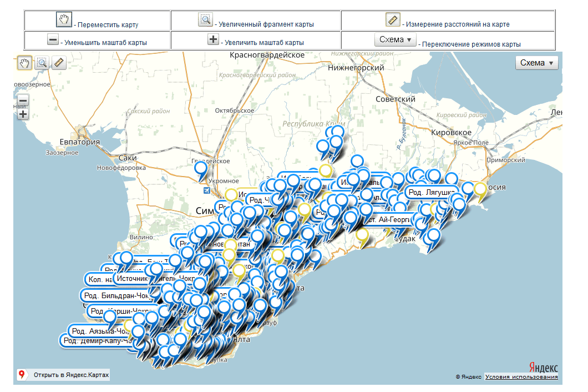Click the Вилино label

tap(141, 237)
